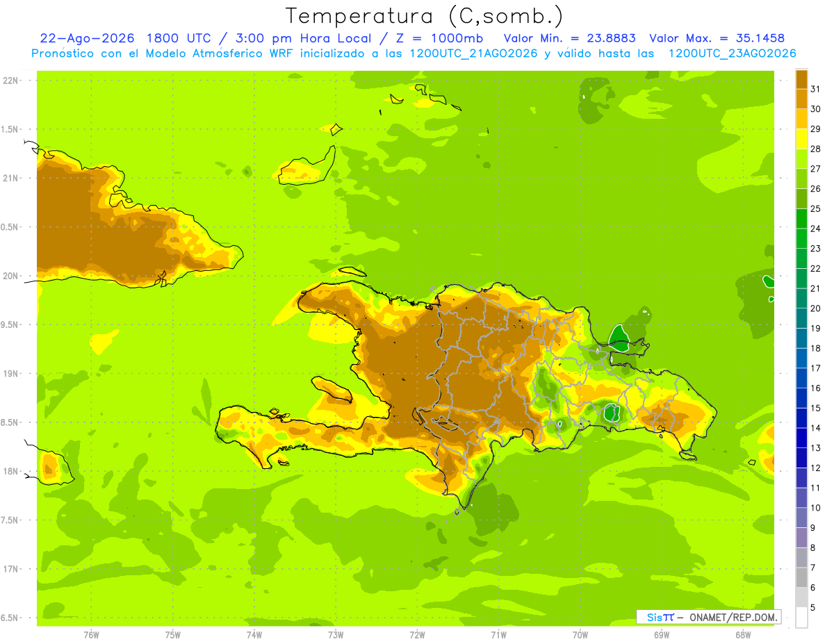The width and height of the screenshot is (834, 644).
Task: Click the '70W' longitude label
Action: [x=580, y=635]
